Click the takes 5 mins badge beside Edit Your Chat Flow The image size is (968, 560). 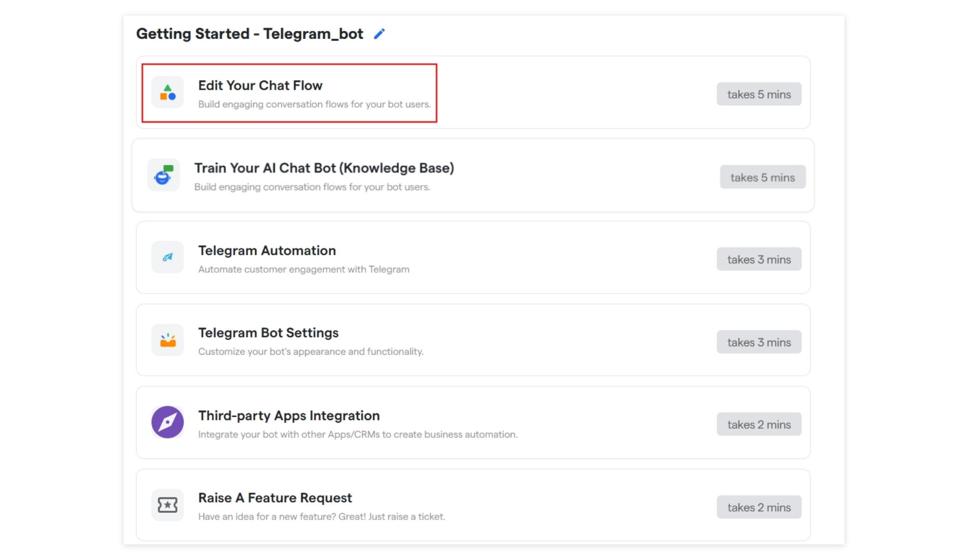click(x=759, y=94)
